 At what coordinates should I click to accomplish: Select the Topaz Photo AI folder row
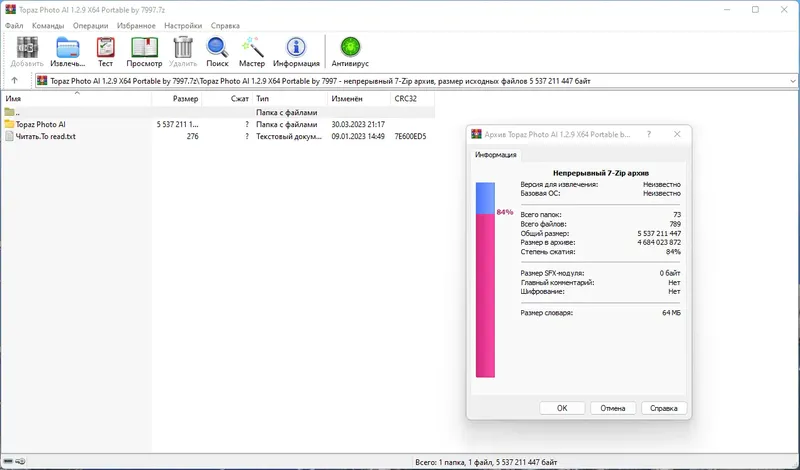[x=218, y=124]
